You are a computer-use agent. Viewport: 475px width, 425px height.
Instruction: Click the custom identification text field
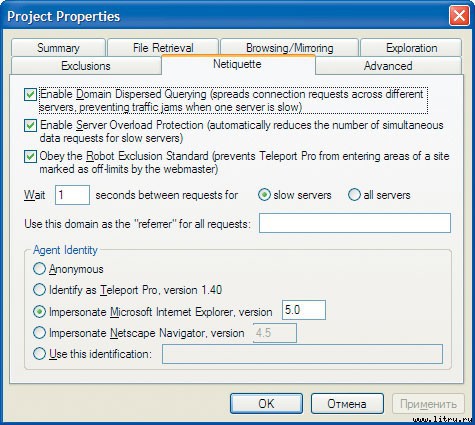tap(302, 354)
